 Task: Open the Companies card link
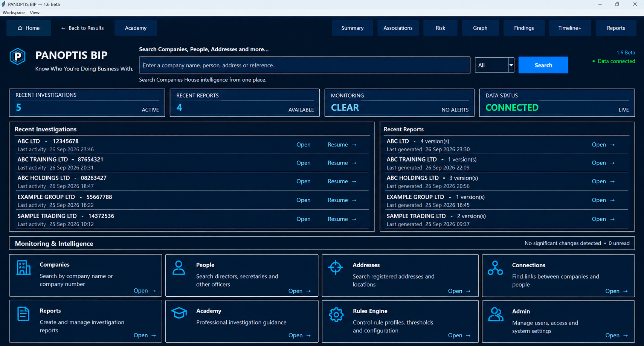[x=145, y=290]
